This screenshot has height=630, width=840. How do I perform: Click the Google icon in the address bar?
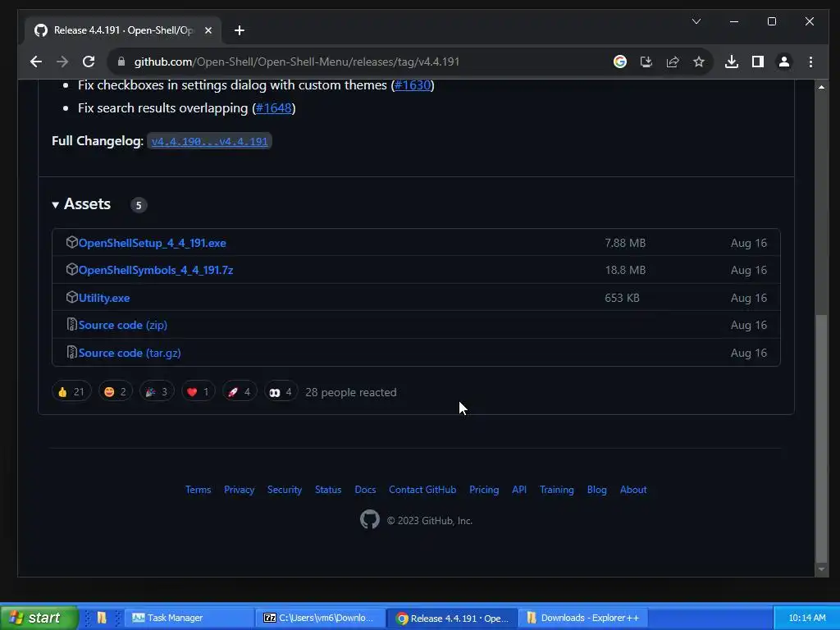click(620, 62)
